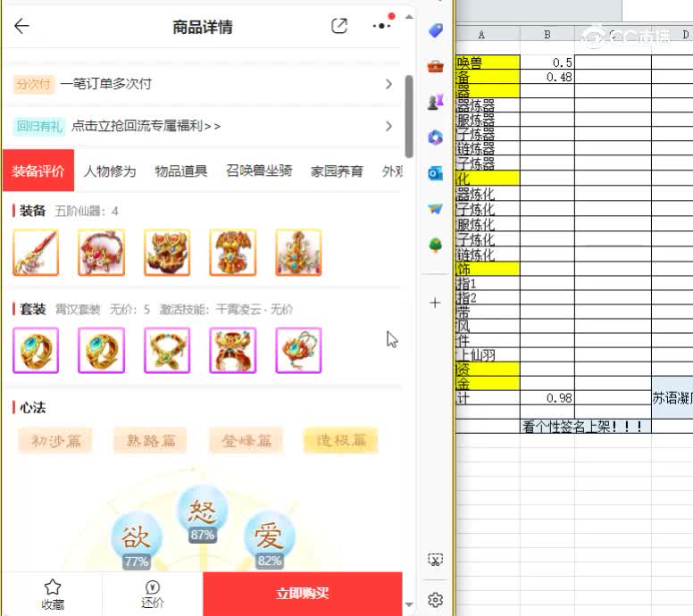The height and width of the screenshot is (616, 693).
Task: Click the 爱 82% orb
Action: point(269,539)
